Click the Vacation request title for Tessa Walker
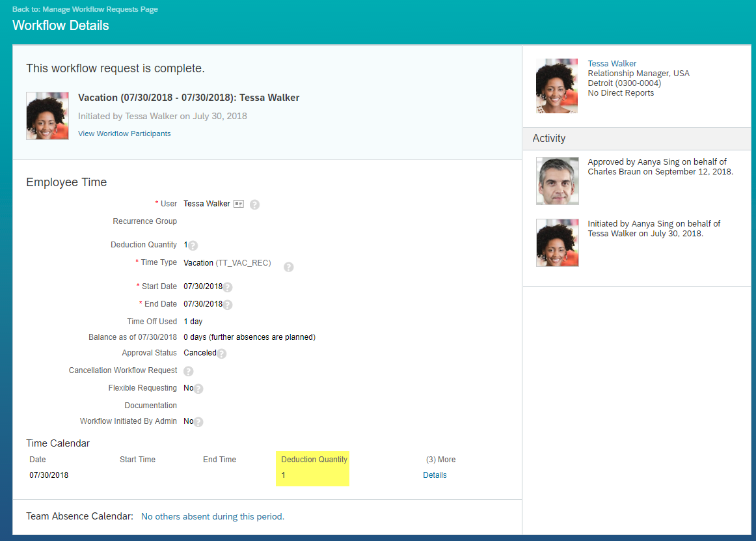The height and width of the screenshot is (541, 756). coord(189,98)
